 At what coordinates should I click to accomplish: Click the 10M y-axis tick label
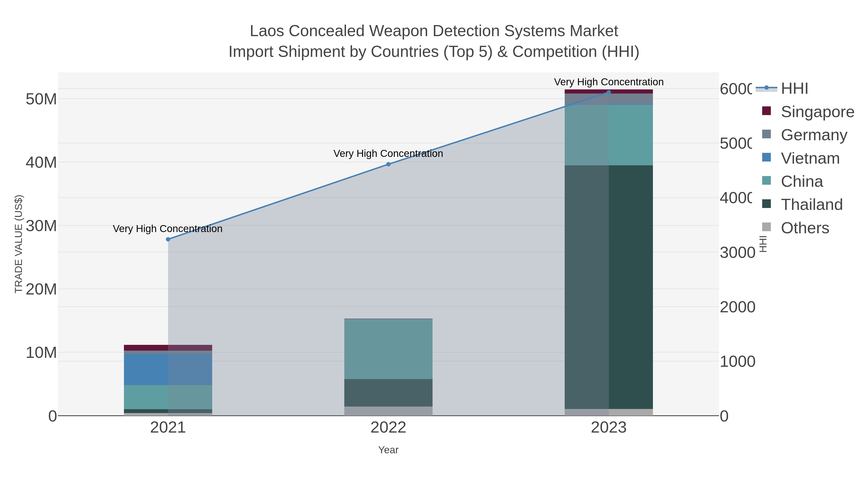click(x=41, y=353)
